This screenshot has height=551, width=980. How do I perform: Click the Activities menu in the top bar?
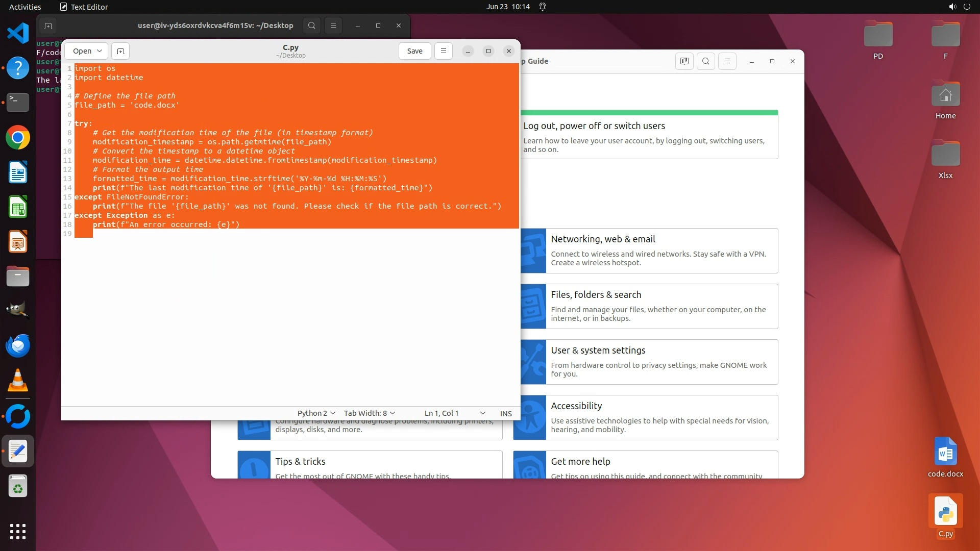click(25, 7)
